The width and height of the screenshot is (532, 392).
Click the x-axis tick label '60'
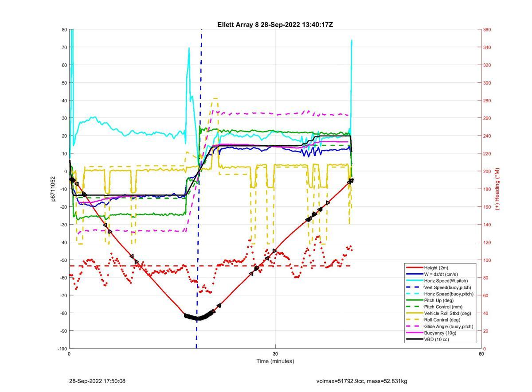(x=481, y=354)
